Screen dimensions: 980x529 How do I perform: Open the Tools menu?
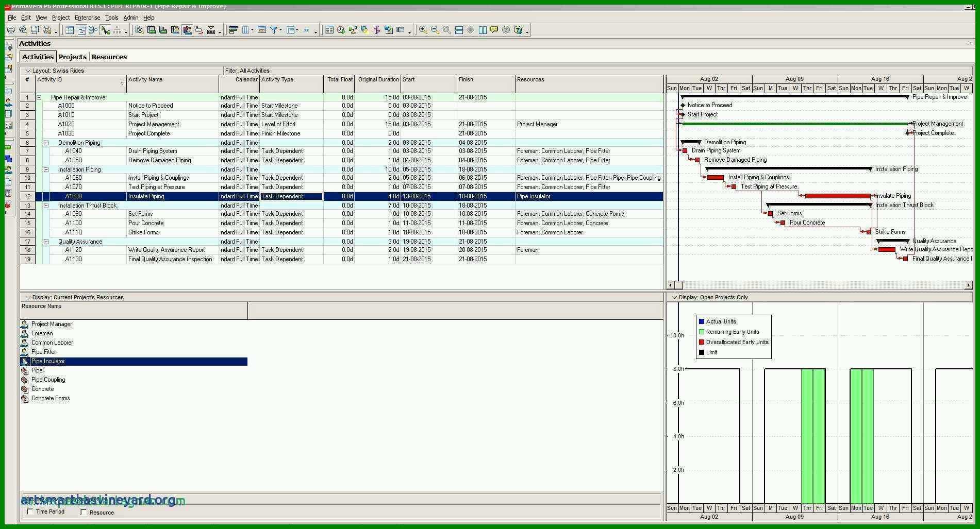click(x=111, y=18)
